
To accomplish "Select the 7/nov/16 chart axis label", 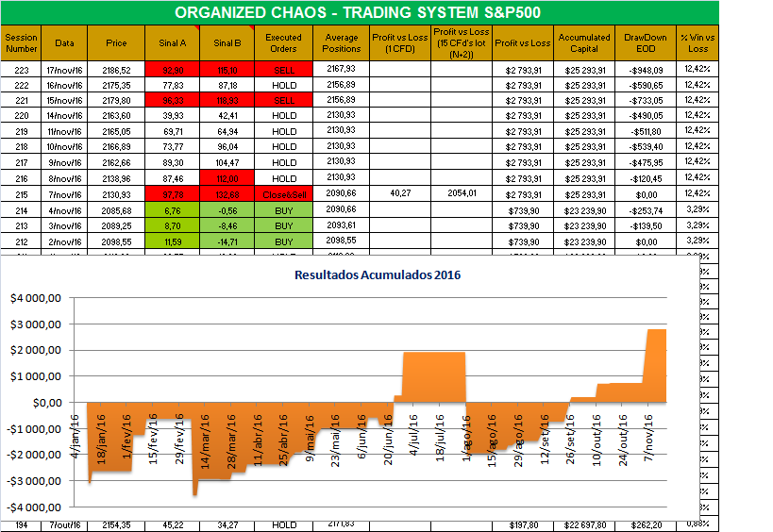I will [647, 438].
